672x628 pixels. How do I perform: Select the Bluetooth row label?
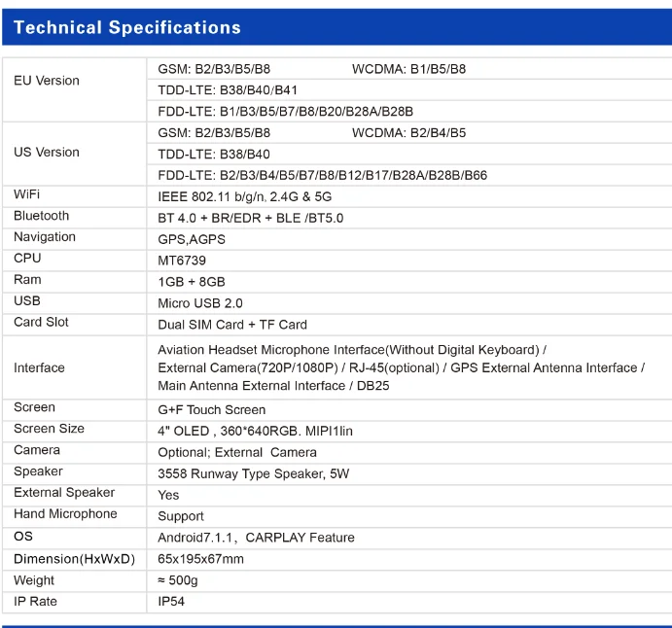[x=41, y=216]
